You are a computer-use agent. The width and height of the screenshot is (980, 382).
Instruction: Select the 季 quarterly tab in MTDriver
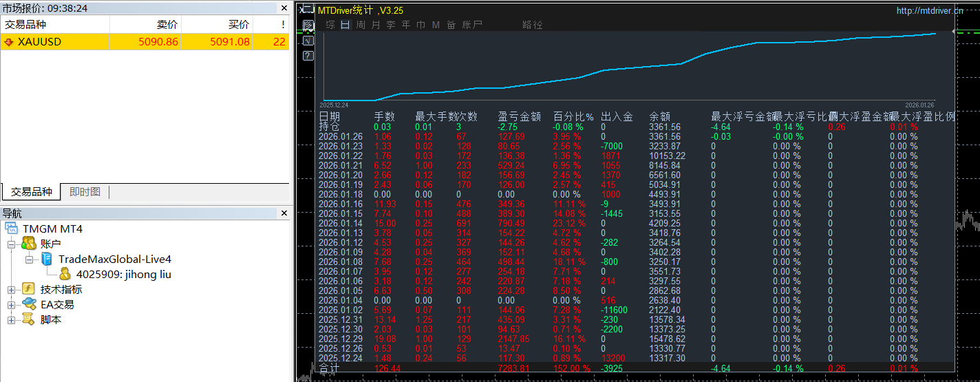point(391,25)
